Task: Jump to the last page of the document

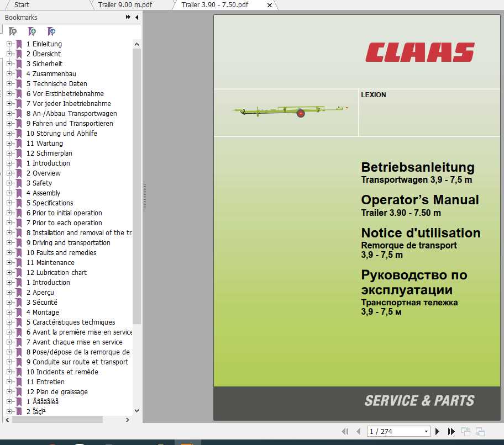Action: click(452, 431)
